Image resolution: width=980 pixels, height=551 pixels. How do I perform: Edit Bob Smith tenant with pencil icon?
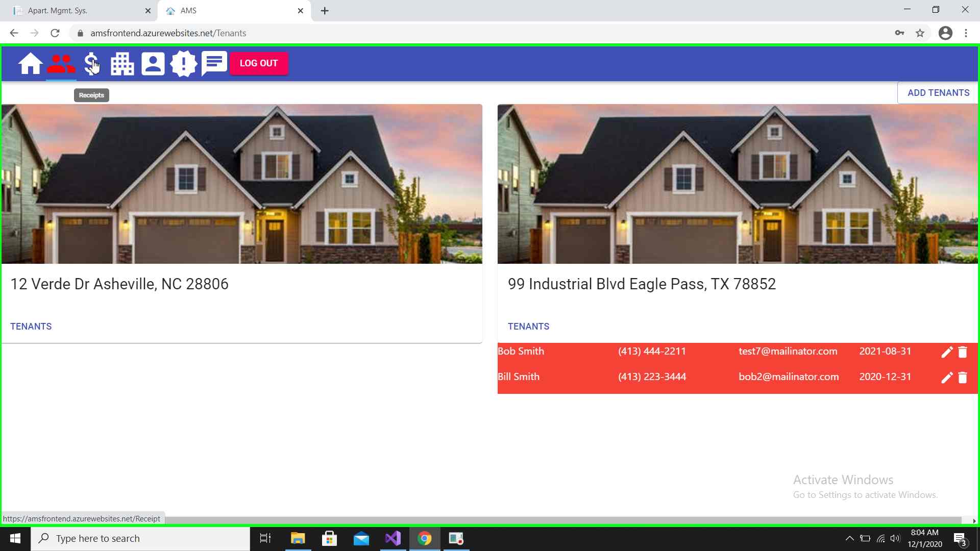pyautogui.click(x=947, y=352)
